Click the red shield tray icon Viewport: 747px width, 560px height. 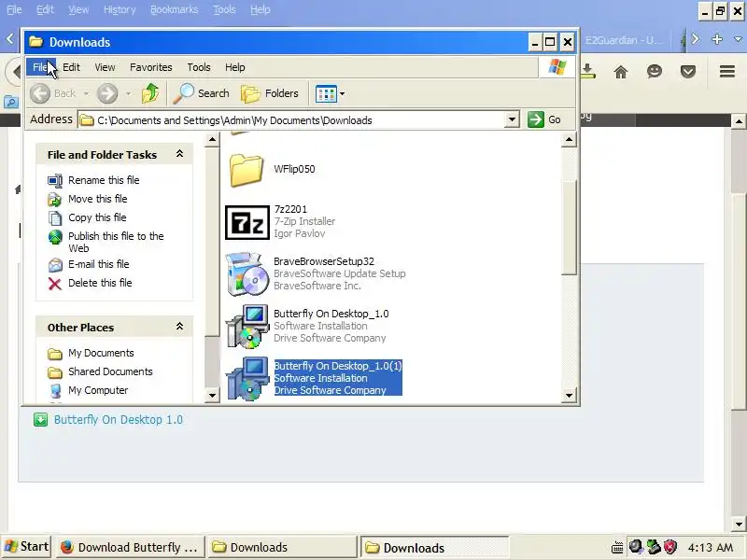[670, 547]
